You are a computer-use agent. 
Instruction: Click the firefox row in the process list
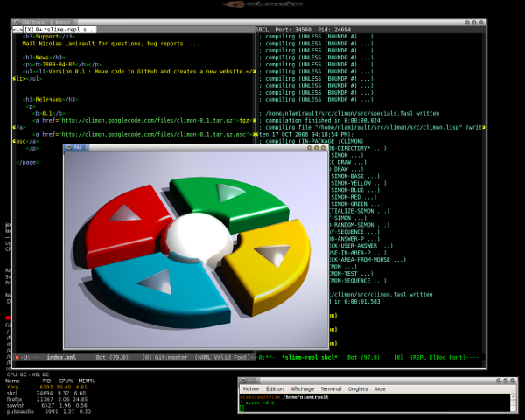pos(46,399)
